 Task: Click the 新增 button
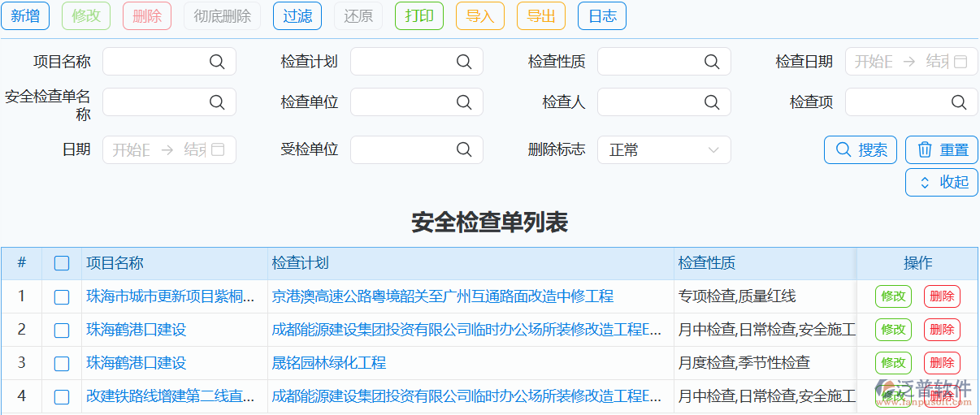25,16
